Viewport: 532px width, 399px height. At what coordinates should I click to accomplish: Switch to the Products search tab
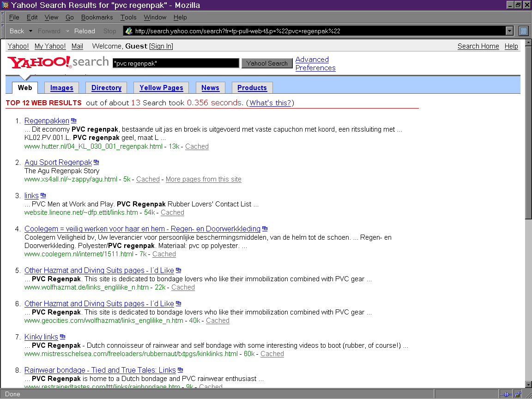252,88
